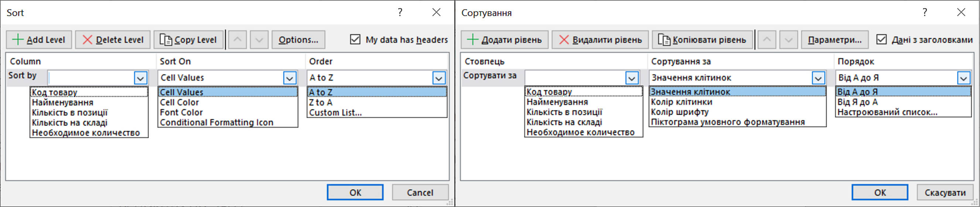Choose Від А до Я list option
Screen dimensions: 980x207
tap(904, 92)
